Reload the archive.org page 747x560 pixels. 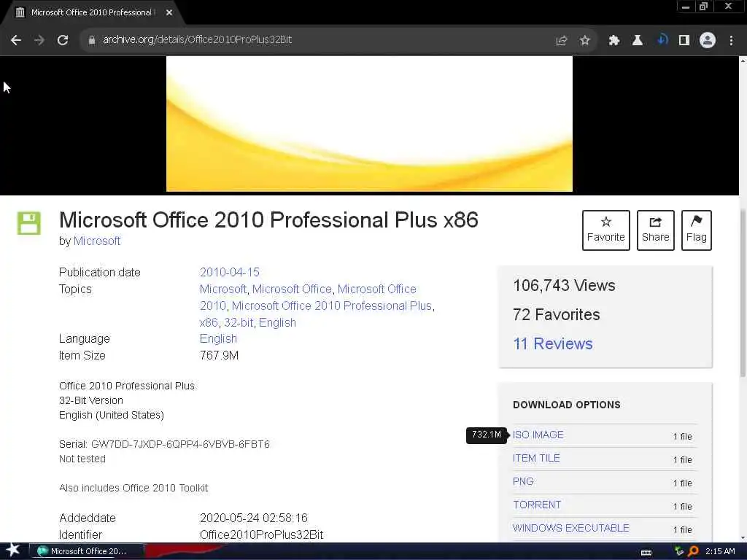(x=63, y=40)
